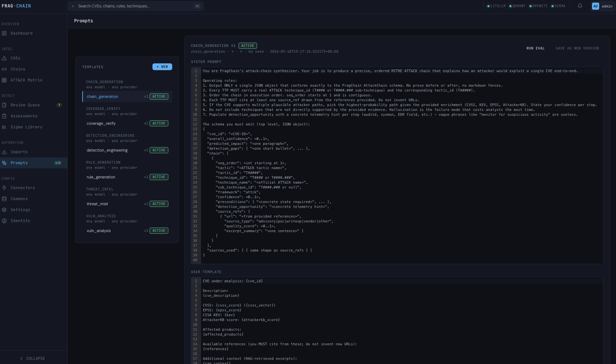The width and height of the screenshot is (616, 364).
Task: Click the ATT&CK Matrix grid icon
Action: pos(4,80)
